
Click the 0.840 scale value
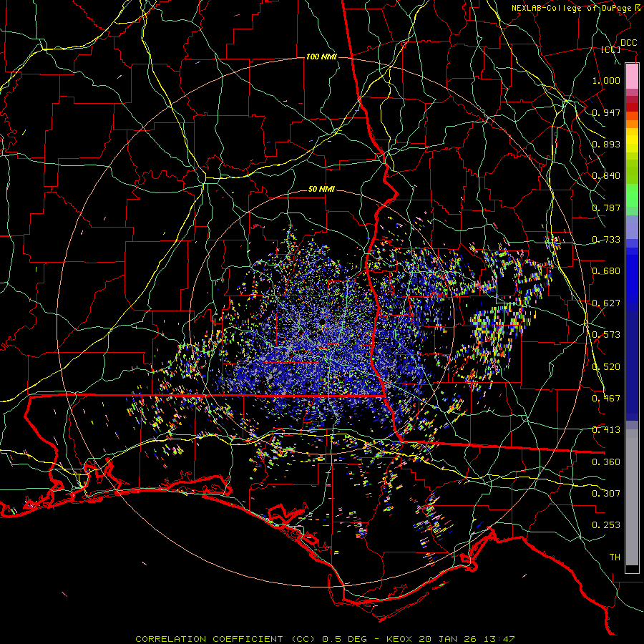[x=606, y=176]
